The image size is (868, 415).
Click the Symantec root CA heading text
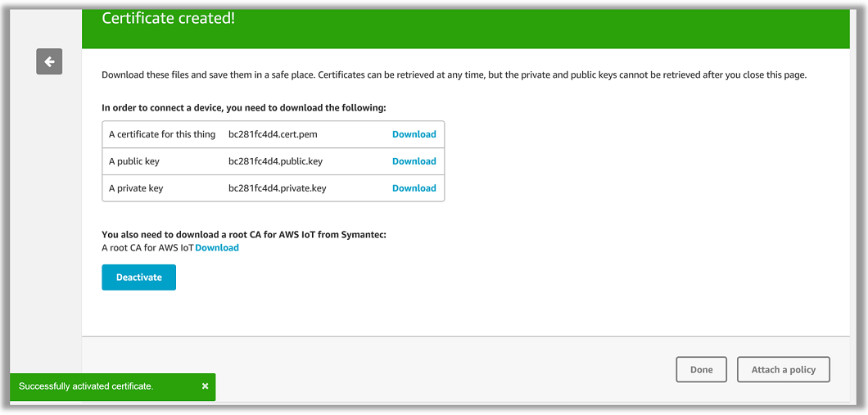[x=243, y=235]
